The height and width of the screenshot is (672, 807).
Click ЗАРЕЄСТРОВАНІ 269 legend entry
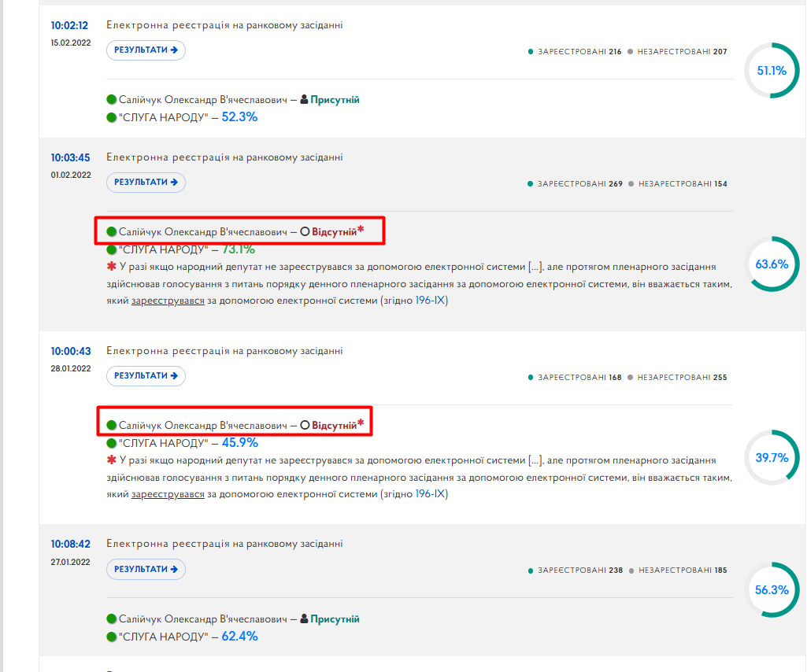(x=575, y=183)
